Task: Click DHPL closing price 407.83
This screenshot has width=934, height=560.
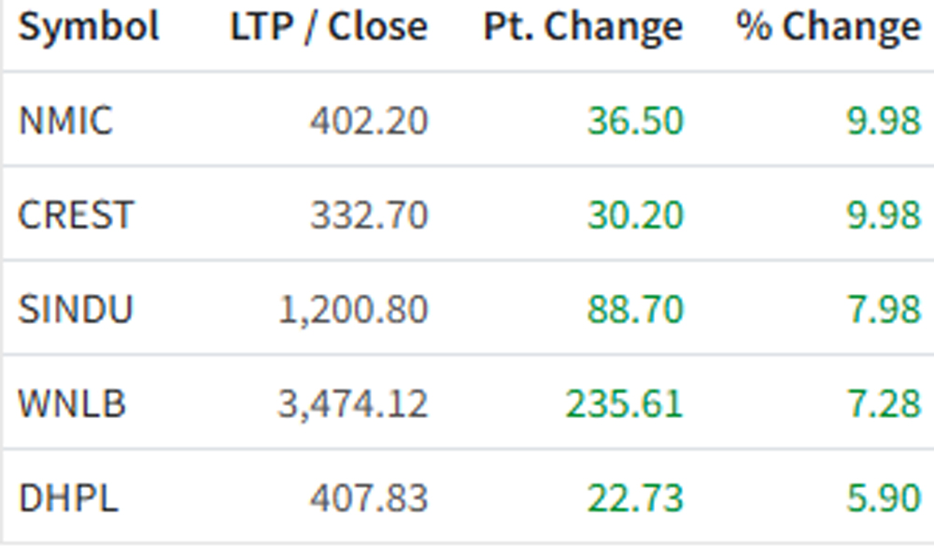Action: click(x=369, y=497)
